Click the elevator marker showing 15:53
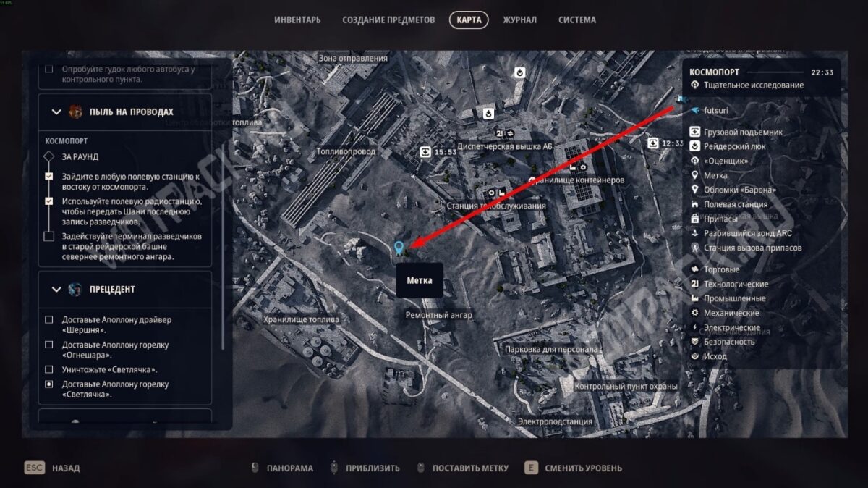This screenshot has height=488, width=868. [x=425, y=152]
